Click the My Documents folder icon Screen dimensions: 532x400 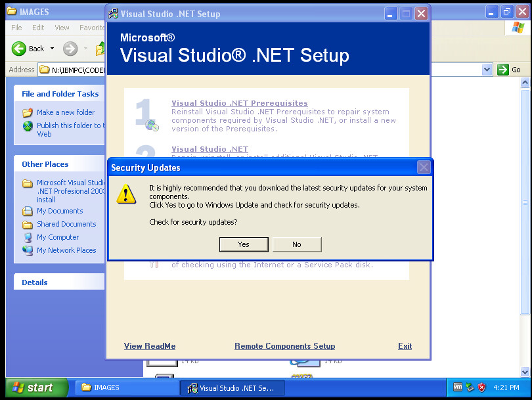(28, 211)
